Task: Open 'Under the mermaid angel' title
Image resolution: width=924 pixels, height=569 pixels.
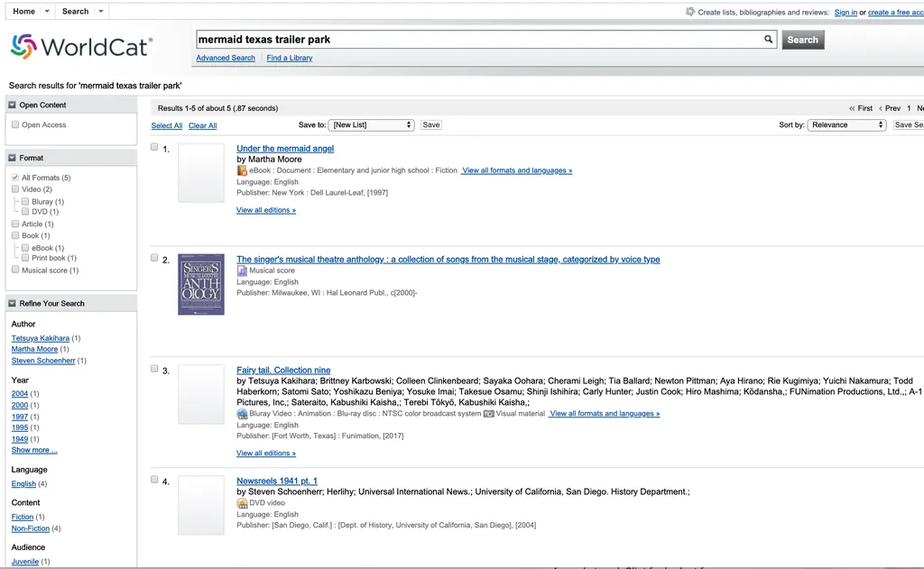Action: coord(285,149)
